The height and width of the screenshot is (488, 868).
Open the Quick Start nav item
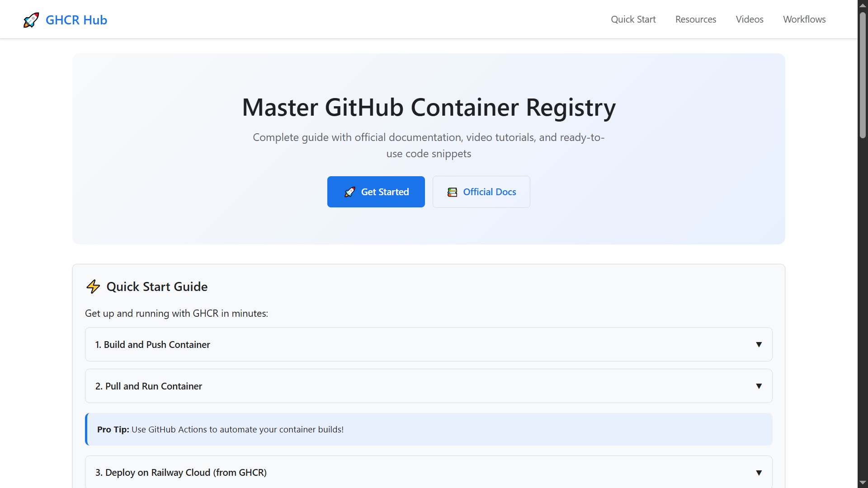(633, 19)
